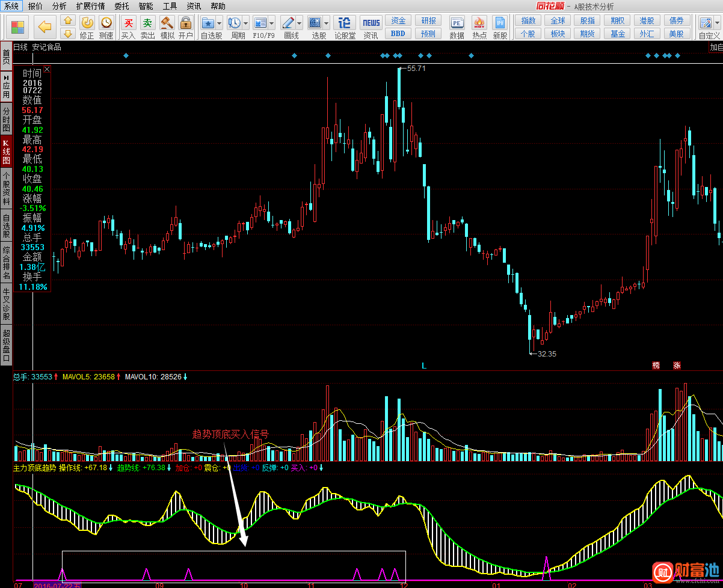Close the data panel with the X

[x=47, y=69]
